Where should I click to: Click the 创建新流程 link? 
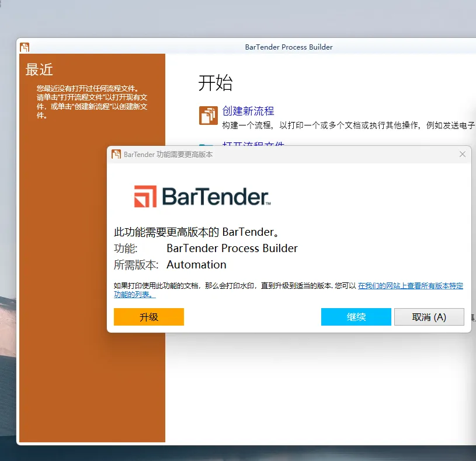248,111
